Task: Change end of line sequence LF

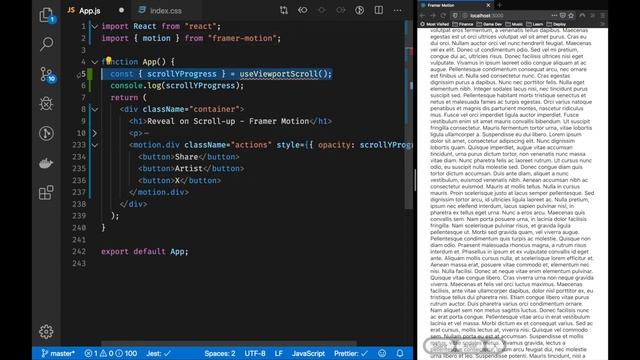Action: [279, 353]
